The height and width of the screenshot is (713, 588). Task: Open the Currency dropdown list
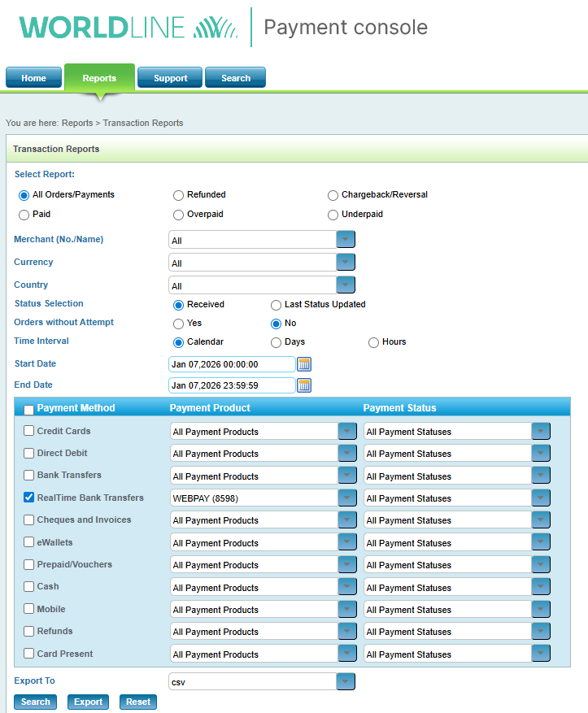pos(346,263)
